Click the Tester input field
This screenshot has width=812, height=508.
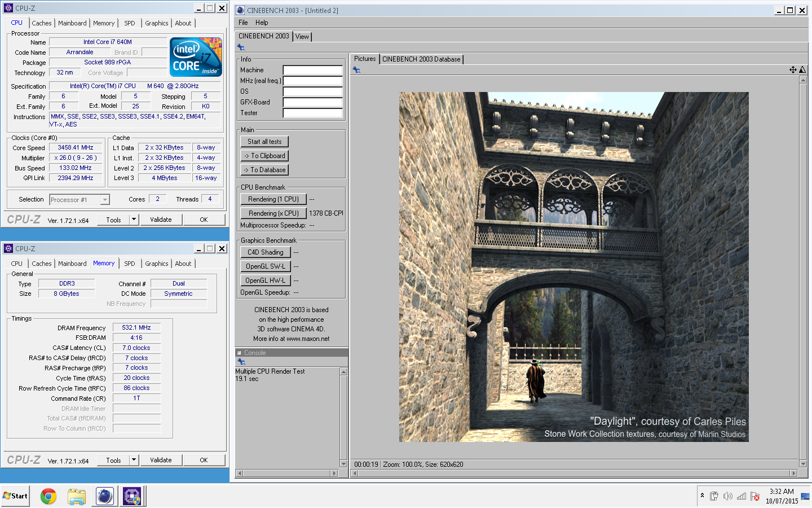(313, 113)
